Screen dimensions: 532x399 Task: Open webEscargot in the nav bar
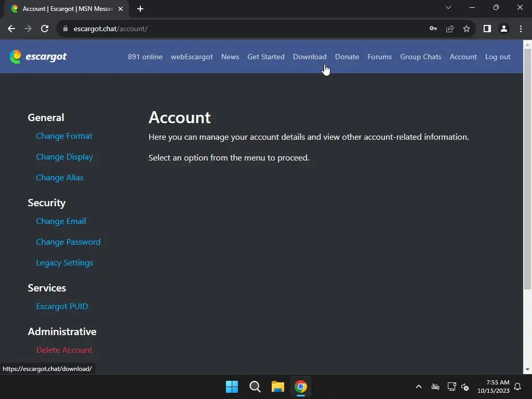click(x=192, y=57)
